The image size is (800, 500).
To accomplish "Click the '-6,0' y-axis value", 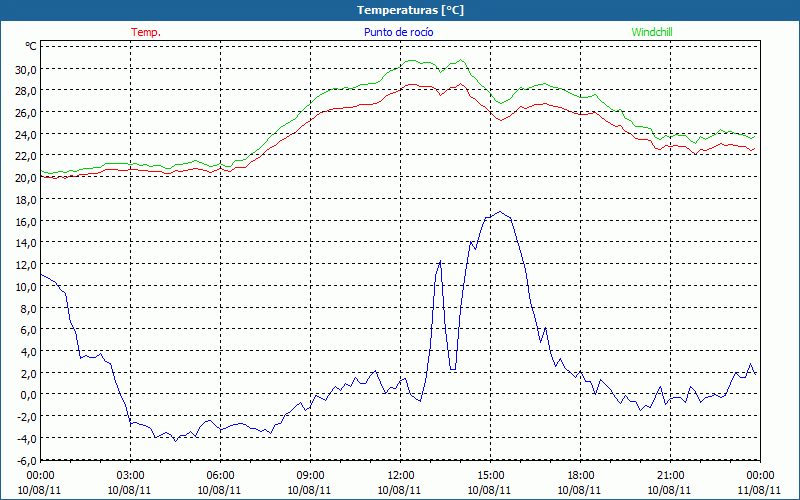I will point(27,461).
